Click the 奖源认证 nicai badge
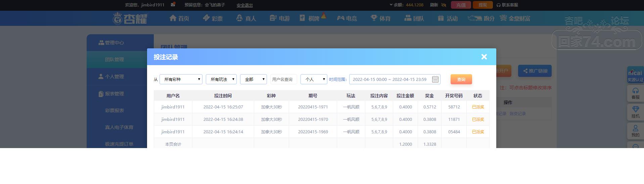The height and width of the screenshot is (184, 644). pos(635,75)
